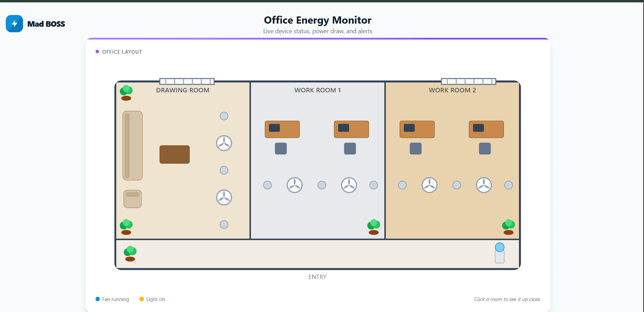Click the left chair in Work Room 1
Image resolution: width=644 pixels, height=312 pixels.
point(281,148)
